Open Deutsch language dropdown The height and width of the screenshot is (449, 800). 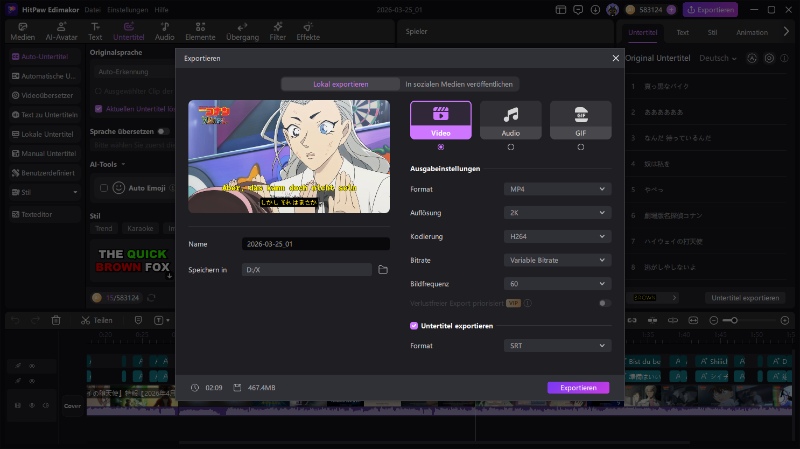pos(718,58)
